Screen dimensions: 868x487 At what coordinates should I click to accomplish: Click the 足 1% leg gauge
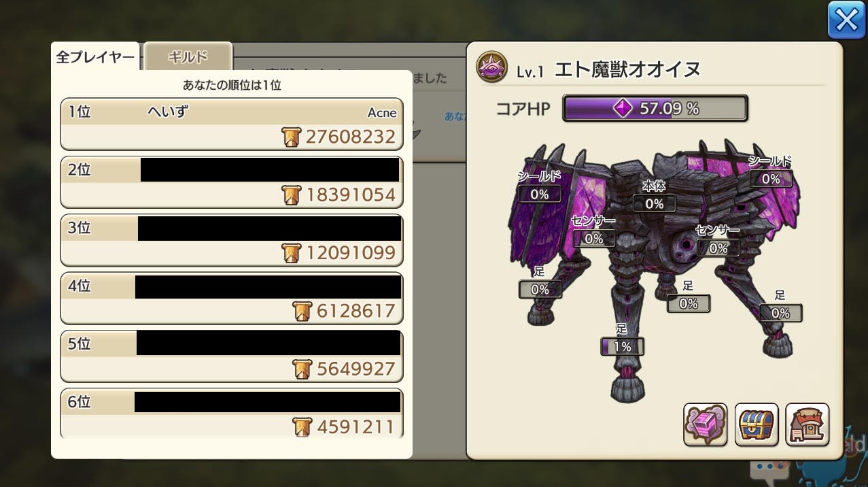(622, 346)
